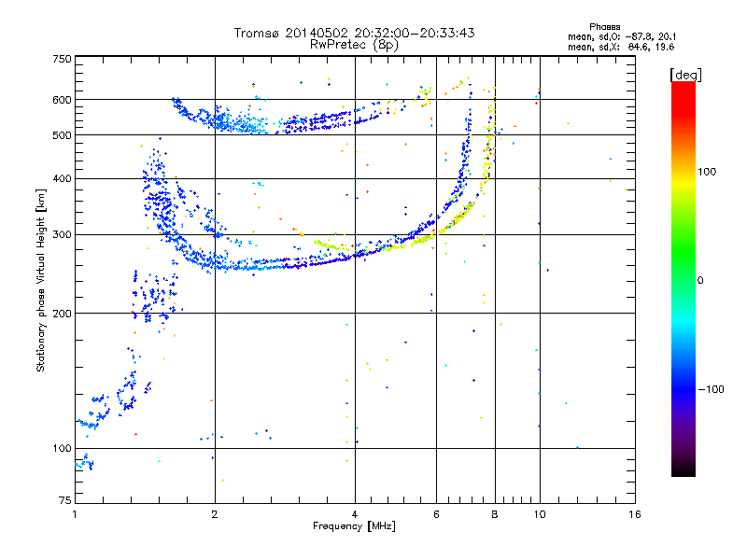
Task: Click the y-axis tick label '75'
Action: 65,500
